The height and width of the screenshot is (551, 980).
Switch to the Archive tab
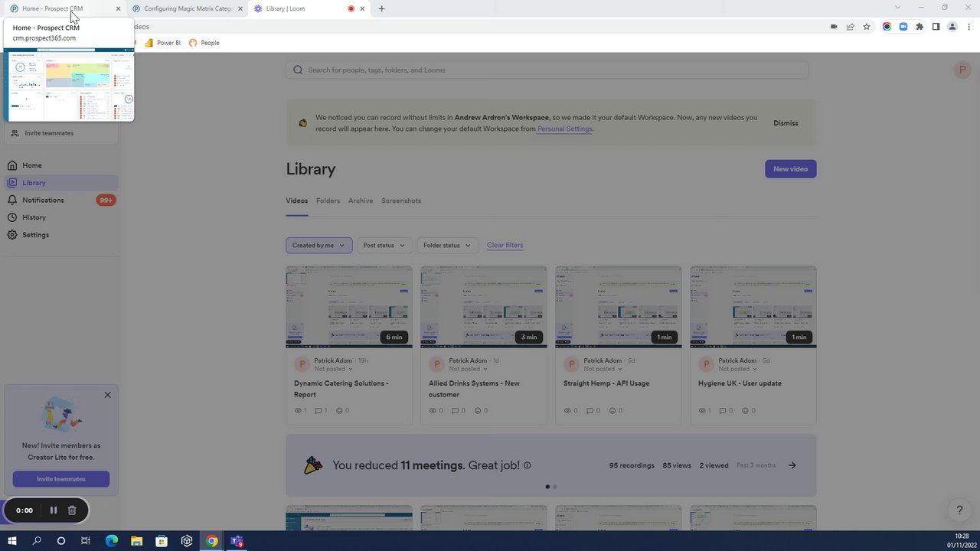[x=361, y=201]
